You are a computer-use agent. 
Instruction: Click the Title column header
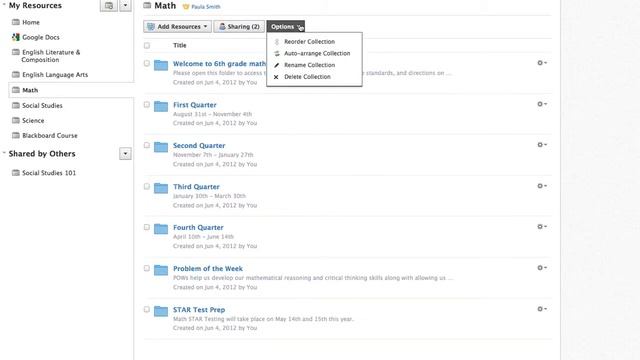coord(180,45)
